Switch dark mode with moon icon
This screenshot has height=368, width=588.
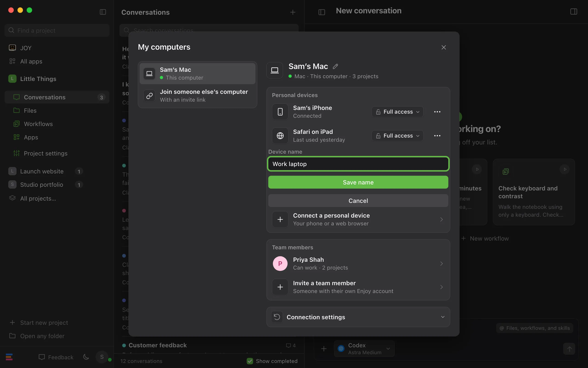tap(86, 357)
